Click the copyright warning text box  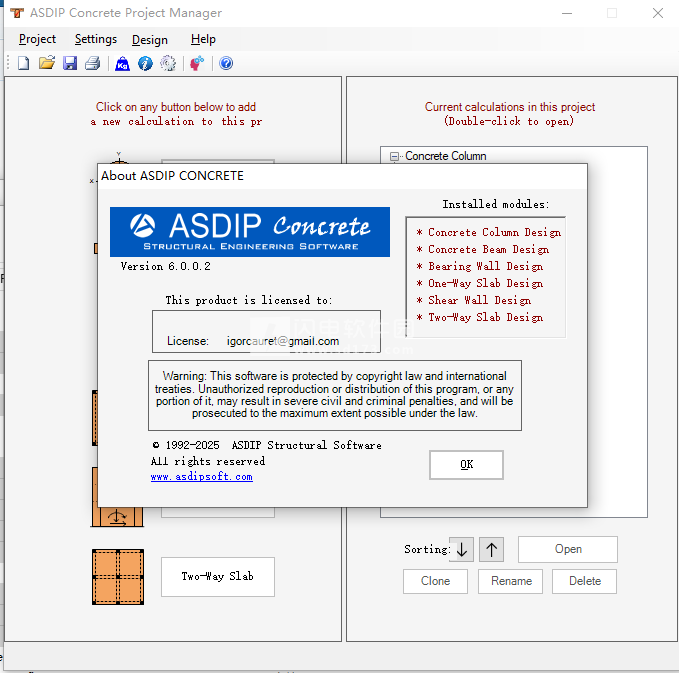point(335,395)
